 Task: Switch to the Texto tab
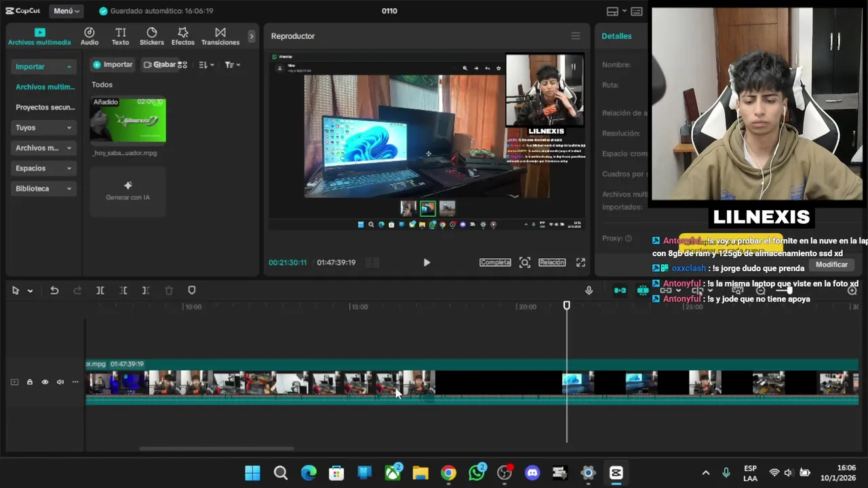pos(120,37)
